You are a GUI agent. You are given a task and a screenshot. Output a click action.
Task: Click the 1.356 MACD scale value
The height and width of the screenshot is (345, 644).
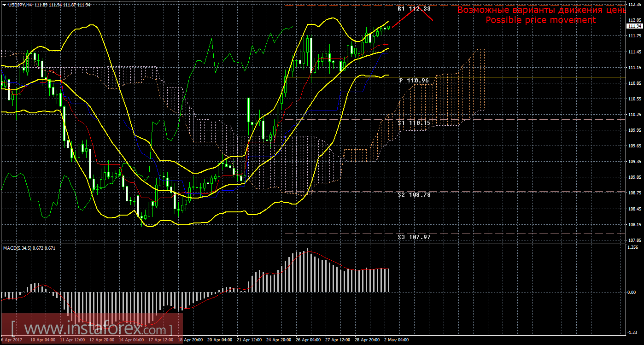pos(633,247)
